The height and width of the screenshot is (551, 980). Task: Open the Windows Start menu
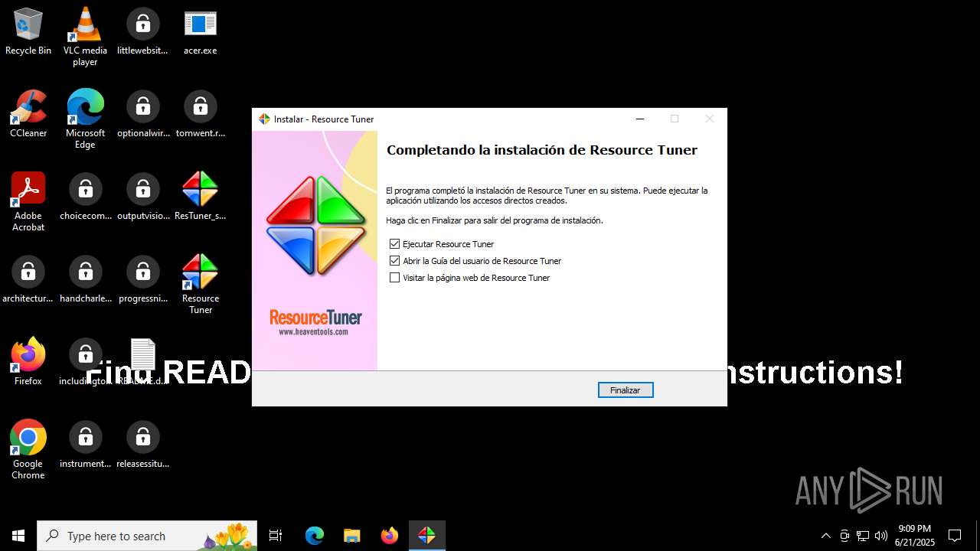(x=18, y=536)
